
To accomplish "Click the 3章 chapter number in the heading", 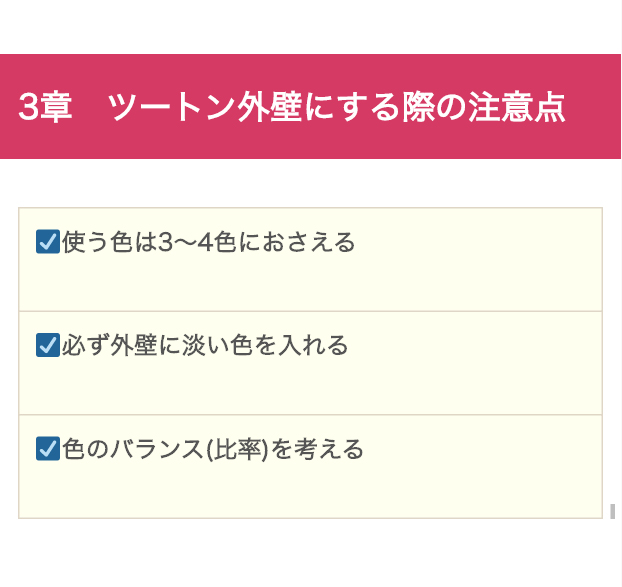I will 45,107.
